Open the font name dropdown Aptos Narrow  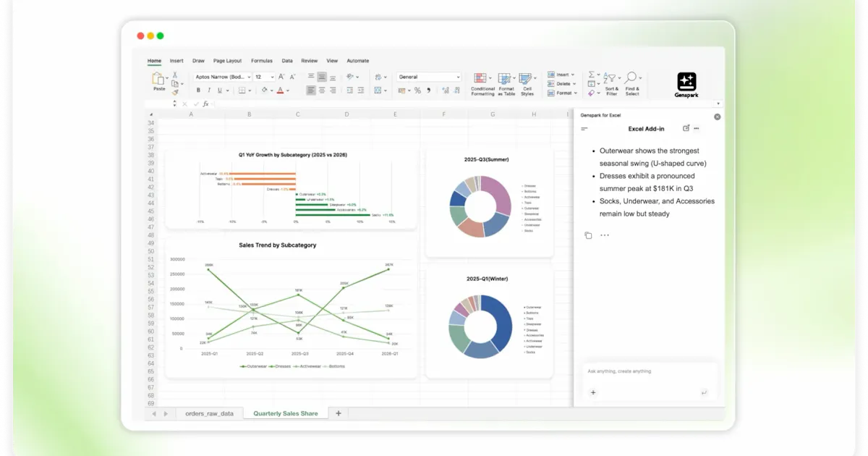point(222,77)
